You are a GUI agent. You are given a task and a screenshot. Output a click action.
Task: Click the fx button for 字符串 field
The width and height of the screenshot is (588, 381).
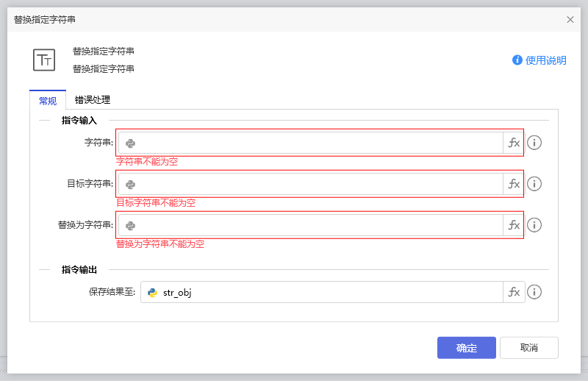coord(514,143)
